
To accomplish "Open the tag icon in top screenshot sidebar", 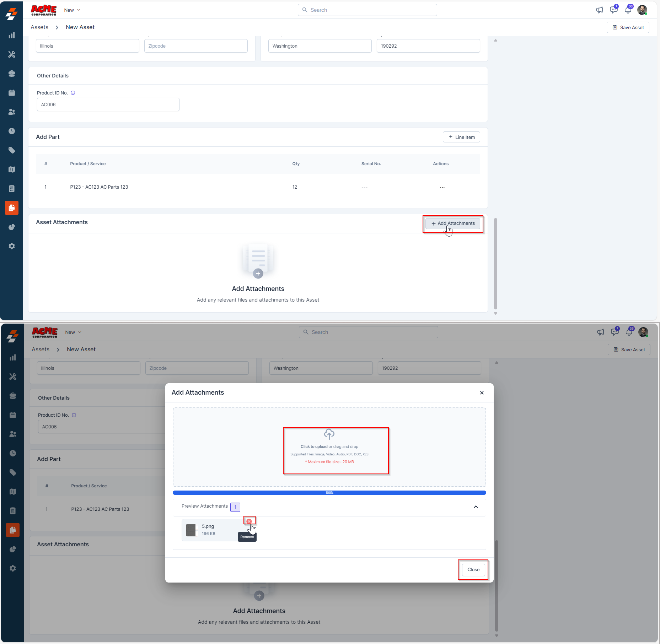I will (12, 150).
